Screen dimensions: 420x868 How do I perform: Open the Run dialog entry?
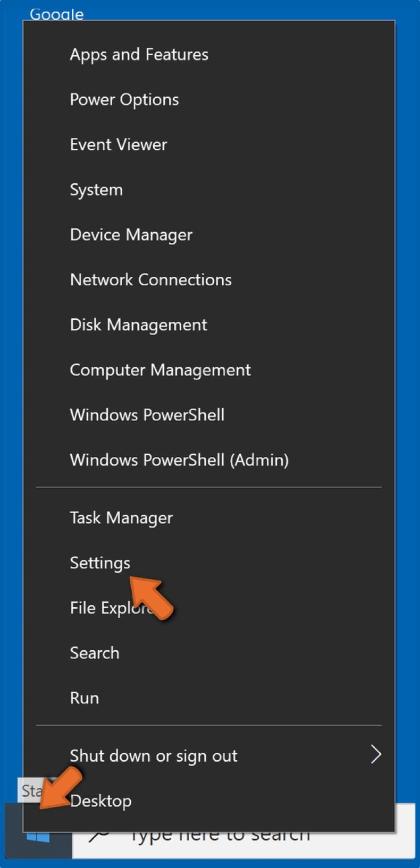click(x=84, y=698)
